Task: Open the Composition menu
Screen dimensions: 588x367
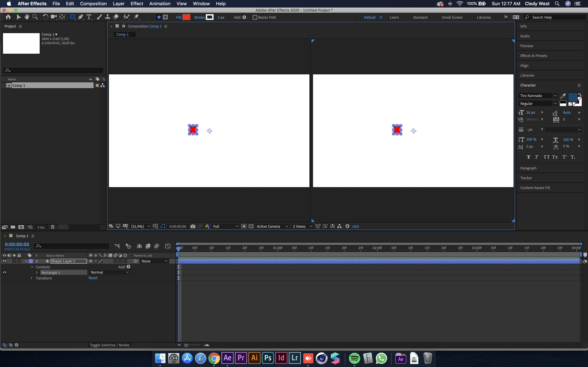Action: point(93,4)
